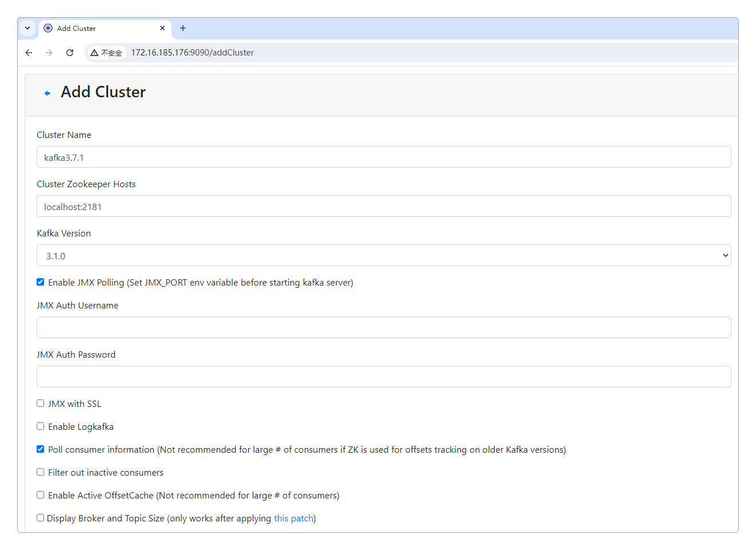Click the Cluster Zookeeper Hosts label

(x=86, y=184)
